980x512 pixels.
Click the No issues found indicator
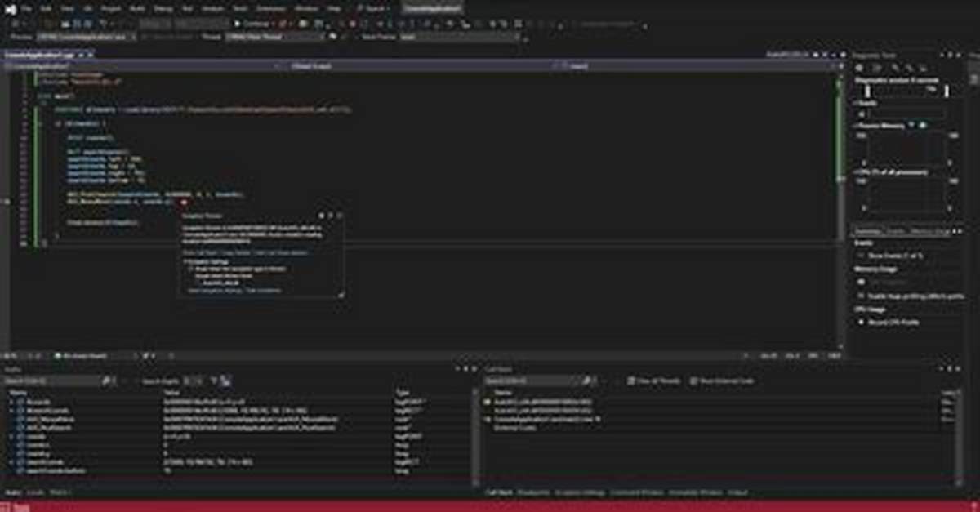(82, 356)
